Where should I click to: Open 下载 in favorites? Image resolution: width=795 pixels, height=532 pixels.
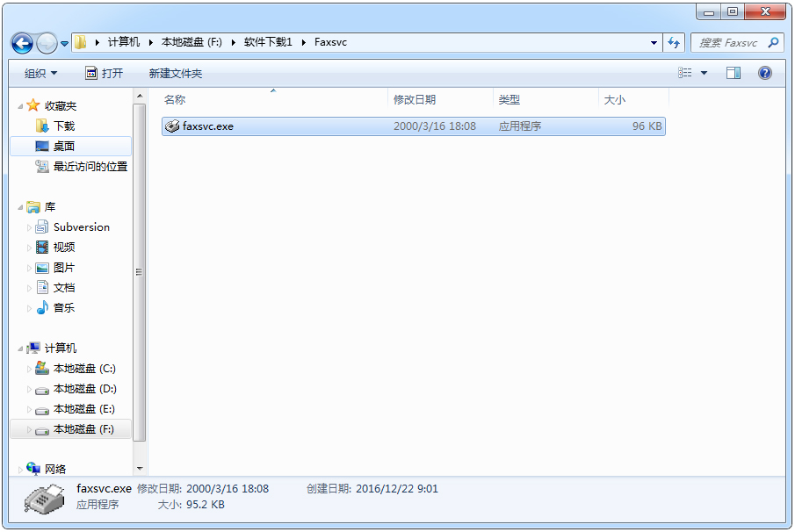pos(64,126)
